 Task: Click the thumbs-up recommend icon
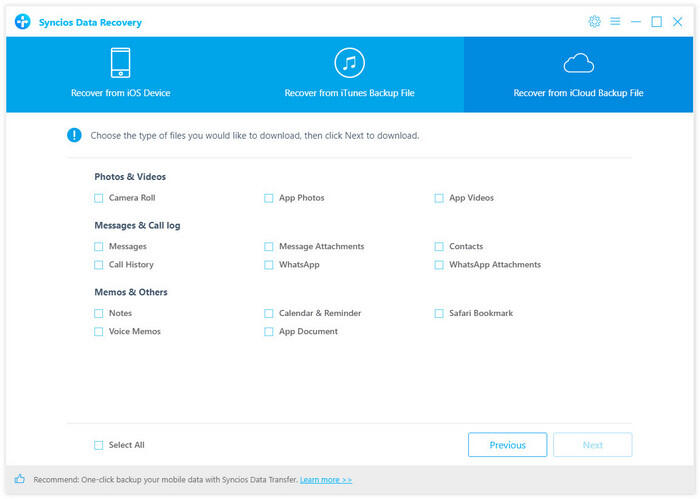pos(19,480)
